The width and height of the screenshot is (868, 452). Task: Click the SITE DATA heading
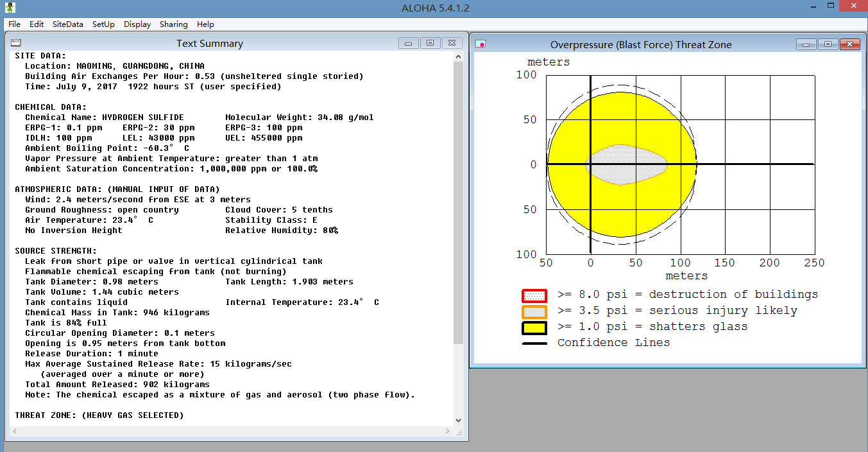[x=40, y=56]
